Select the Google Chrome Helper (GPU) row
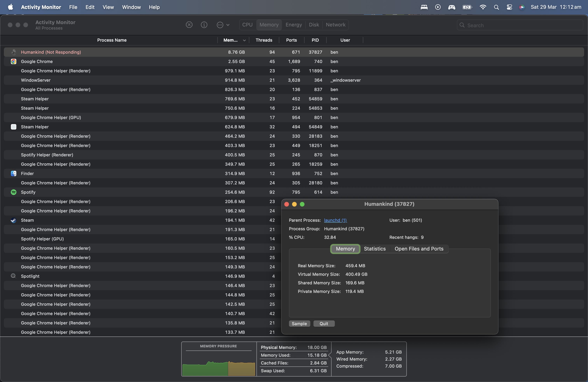Screen dimensions: 588x382 294,117
